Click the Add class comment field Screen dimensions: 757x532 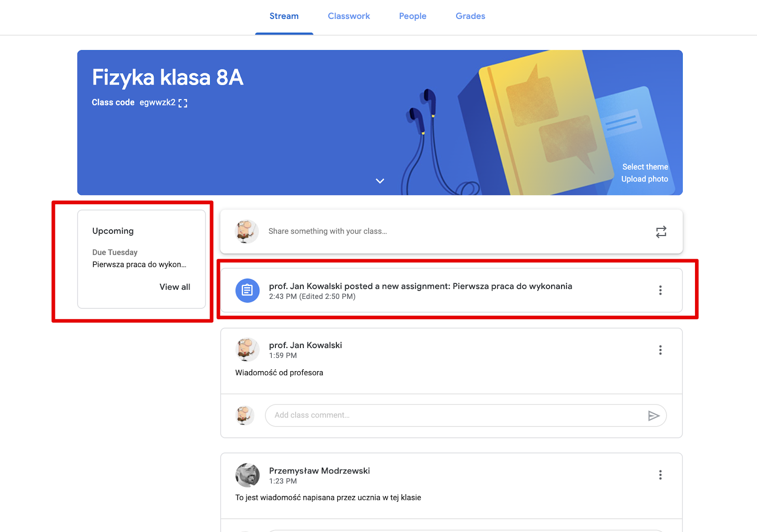point(466,415)
